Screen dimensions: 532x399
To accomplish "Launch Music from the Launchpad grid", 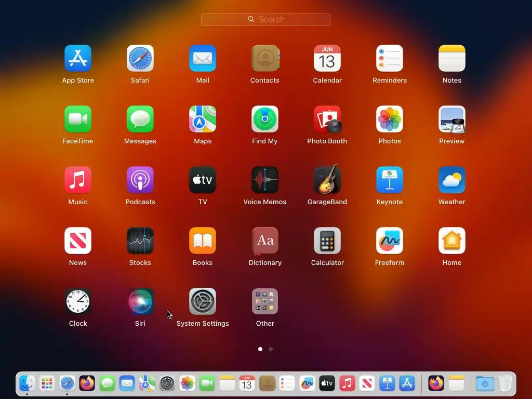I will (x=78, y=180).
